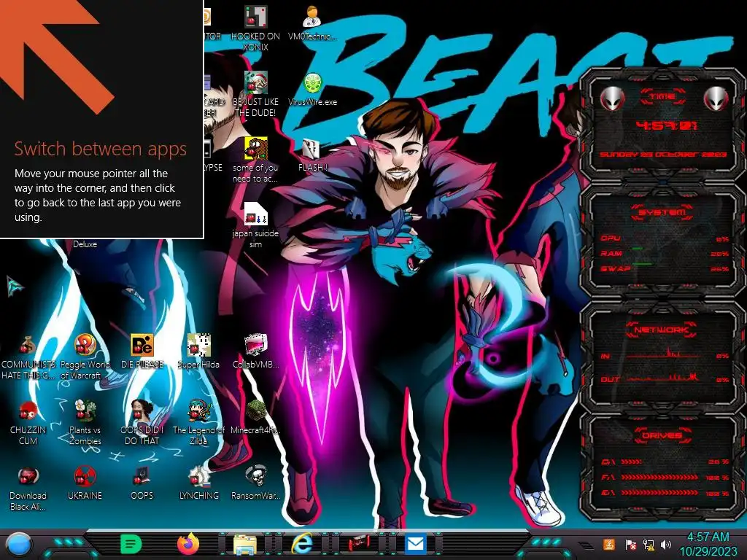Image resolution: width=747 pixels, height=560 pixels.
Task: Click the orange Java tray icon
Action: click(x=609, y=544)
